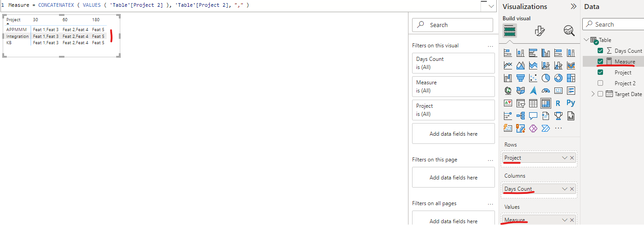Screen dimensions: 644x225
Task: Insert the globe map visual
Action: click(508, 91)
